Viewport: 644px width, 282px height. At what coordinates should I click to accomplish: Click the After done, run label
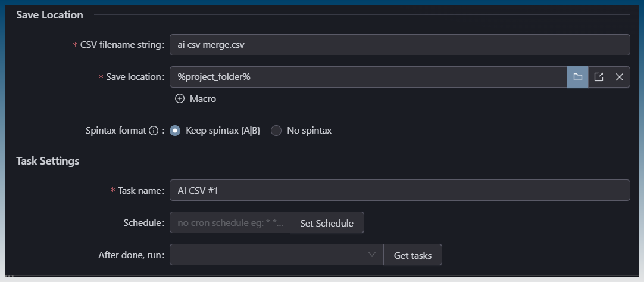131,255
